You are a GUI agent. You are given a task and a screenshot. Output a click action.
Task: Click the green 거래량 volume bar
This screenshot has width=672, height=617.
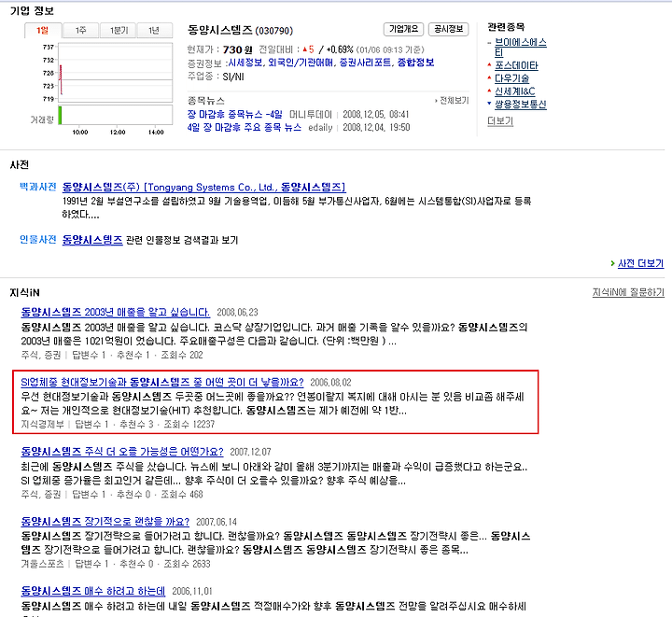(x=60, y=115)
